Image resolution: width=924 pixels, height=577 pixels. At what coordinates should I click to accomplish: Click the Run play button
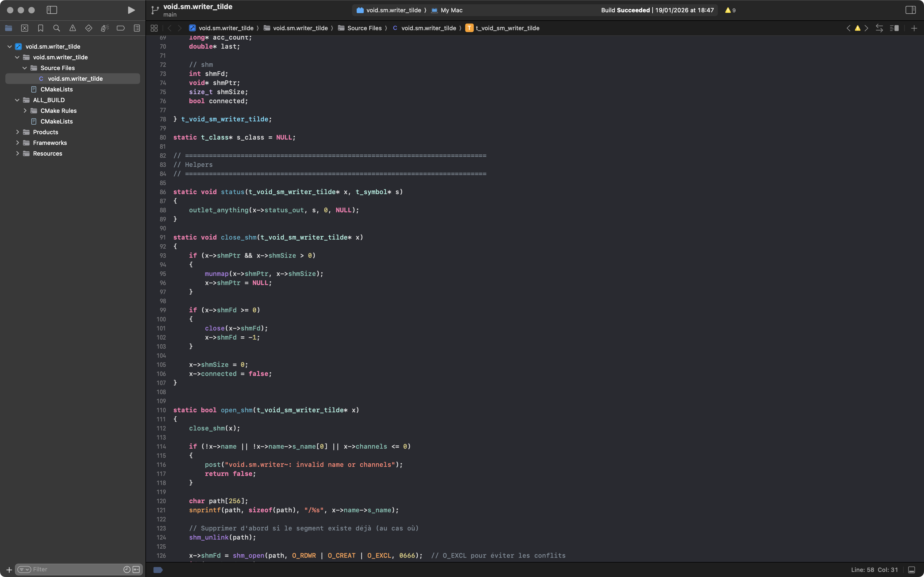(x=131, y=10)
